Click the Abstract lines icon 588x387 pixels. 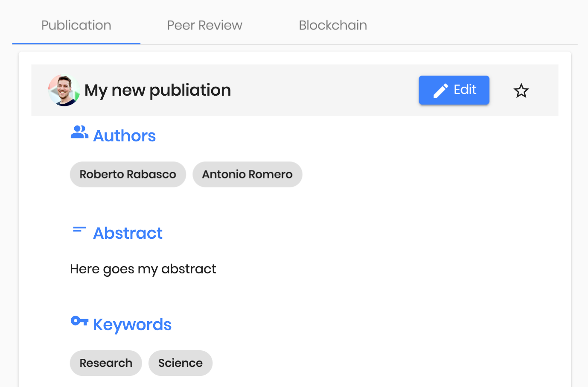click(79, 230)
